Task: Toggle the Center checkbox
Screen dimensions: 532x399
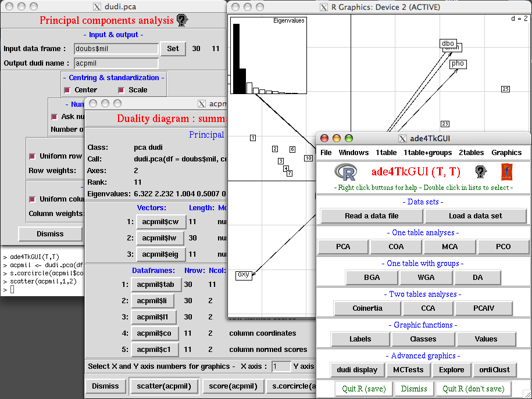Action: (x=68, y=90)
